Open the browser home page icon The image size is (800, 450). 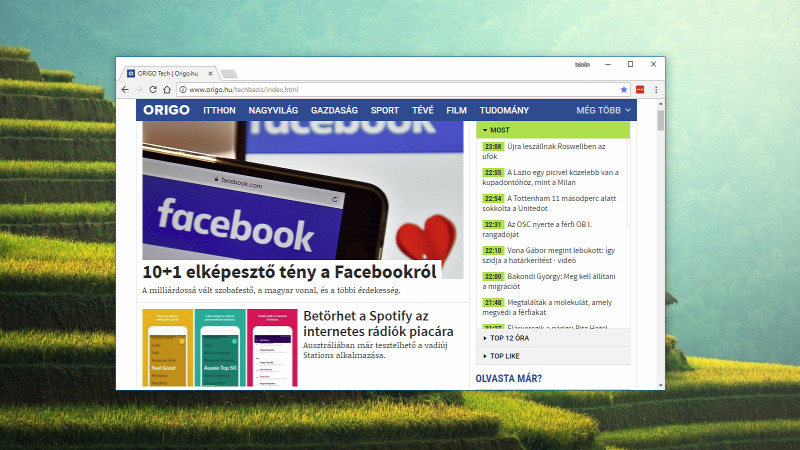point(167,89)
